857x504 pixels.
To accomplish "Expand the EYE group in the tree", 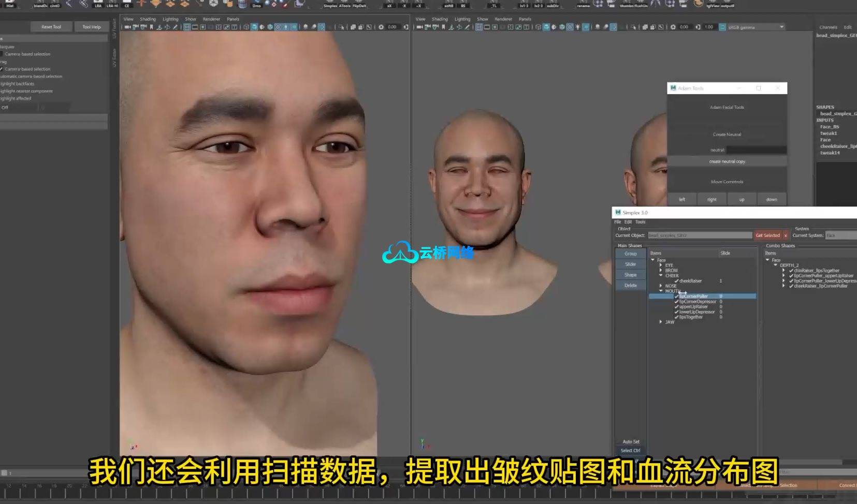I will coord(661,265).
